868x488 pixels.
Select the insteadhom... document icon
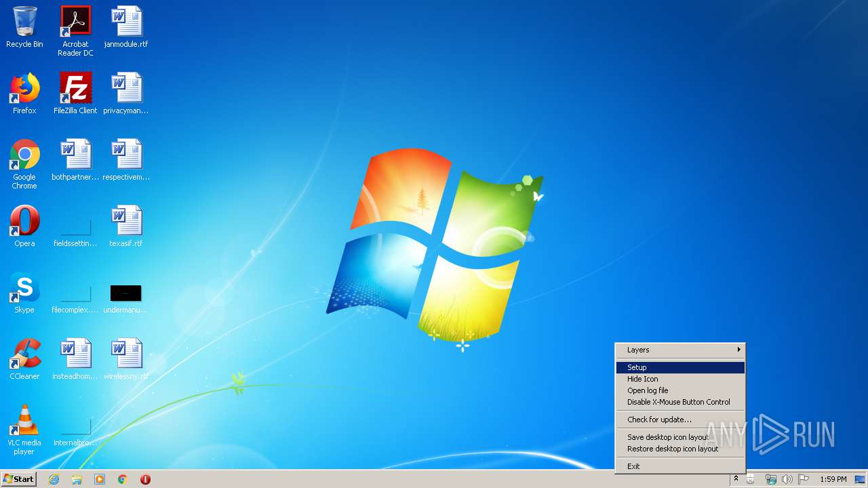coord(75,359)
